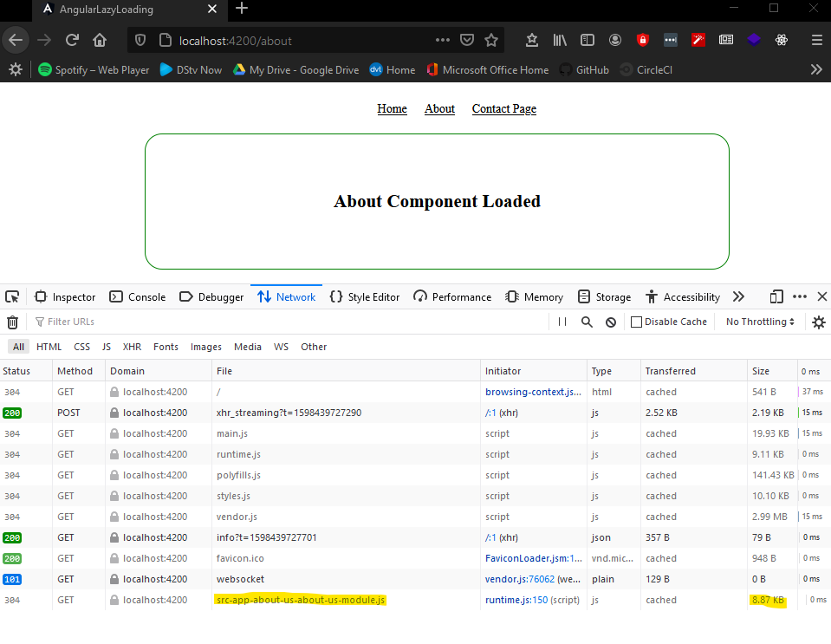831x644 pixels.
Task: Block a request using the blocking icon
Action: tap(611, 322)
